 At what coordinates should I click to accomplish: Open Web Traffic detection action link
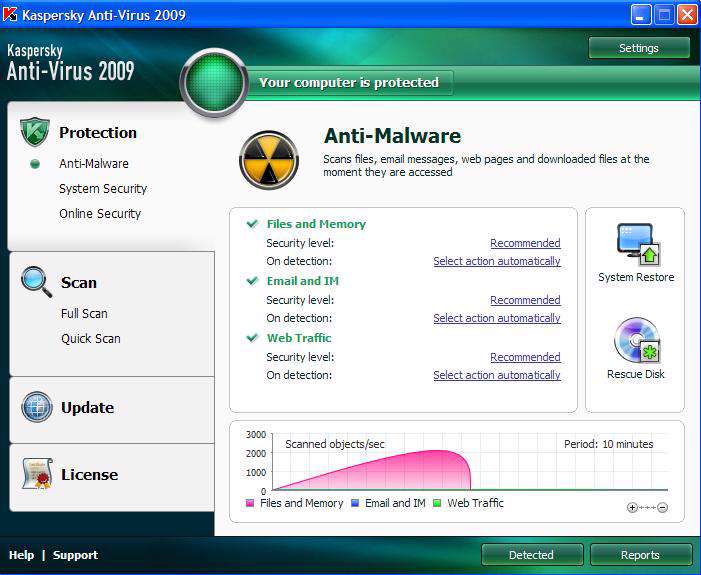tap(497, 375)
